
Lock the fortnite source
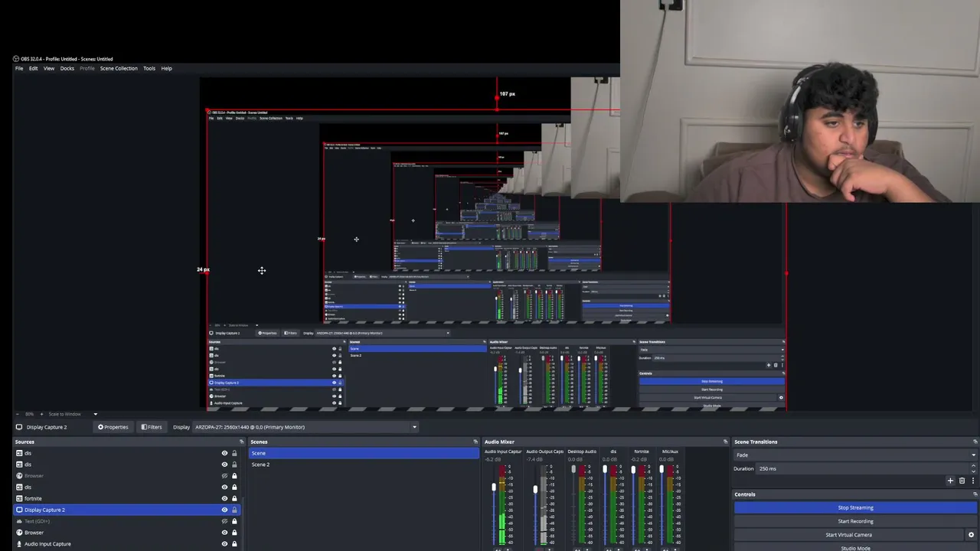pos(234,498)
